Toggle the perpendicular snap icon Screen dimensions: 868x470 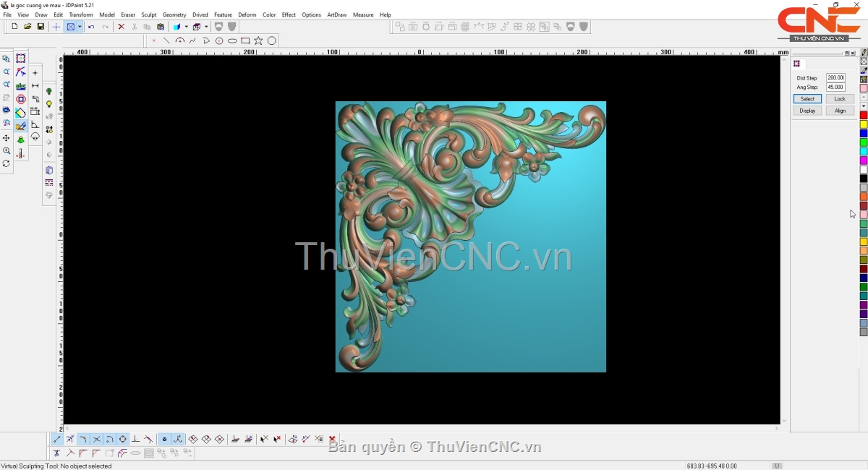135,439
